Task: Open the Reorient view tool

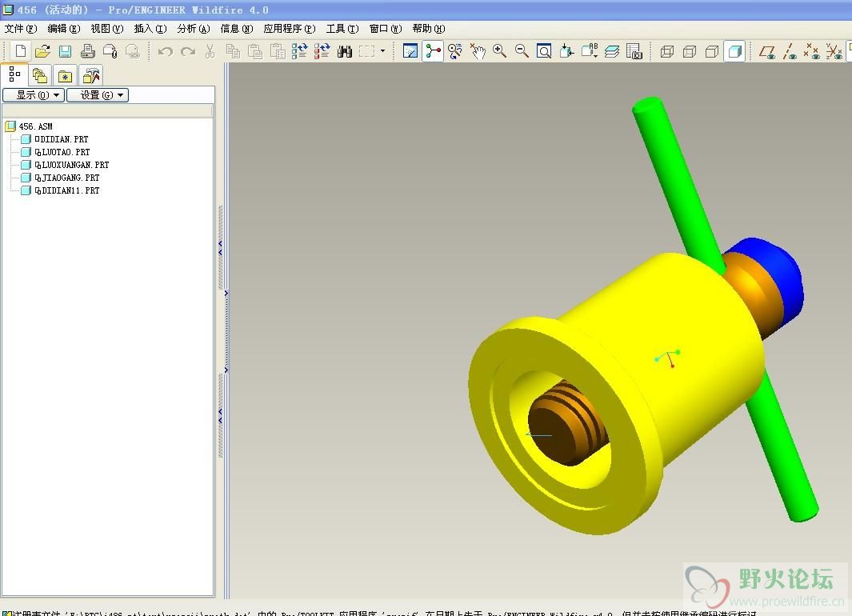Action: tap(566, 51)
